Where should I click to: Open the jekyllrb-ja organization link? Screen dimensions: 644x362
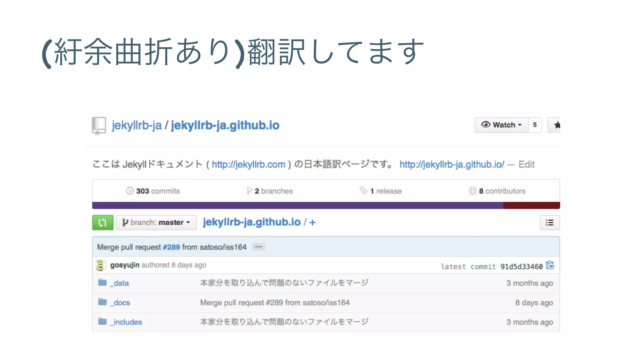click(x=137, y=125)
